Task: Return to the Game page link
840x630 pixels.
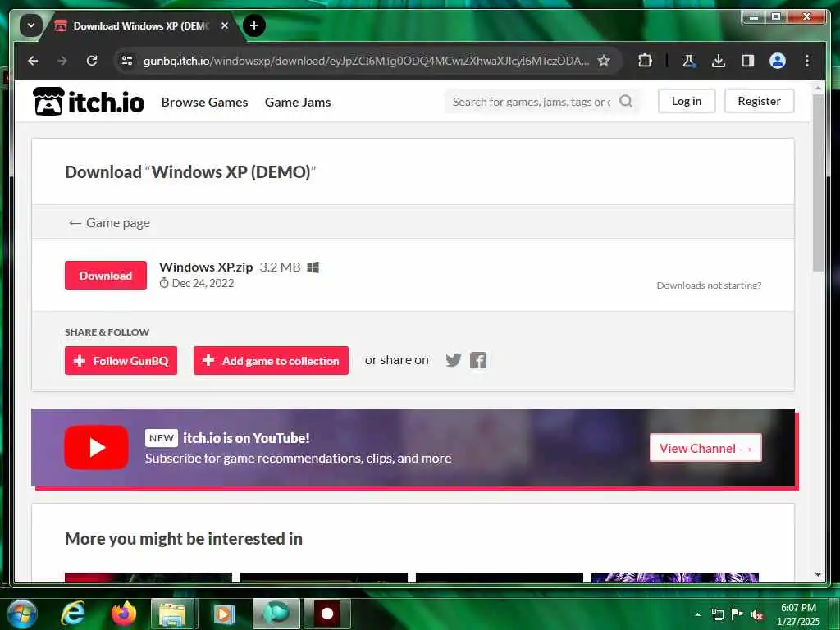Action: (109, 223)
